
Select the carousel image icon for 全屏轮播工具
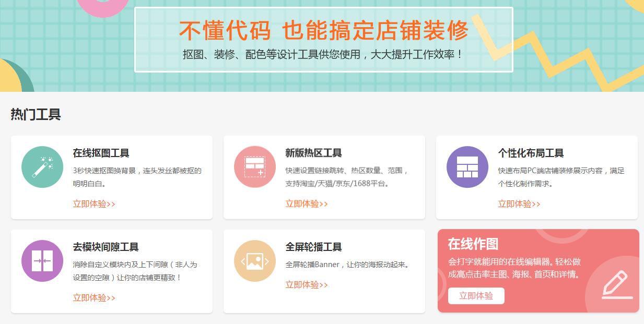click(254, 260)
